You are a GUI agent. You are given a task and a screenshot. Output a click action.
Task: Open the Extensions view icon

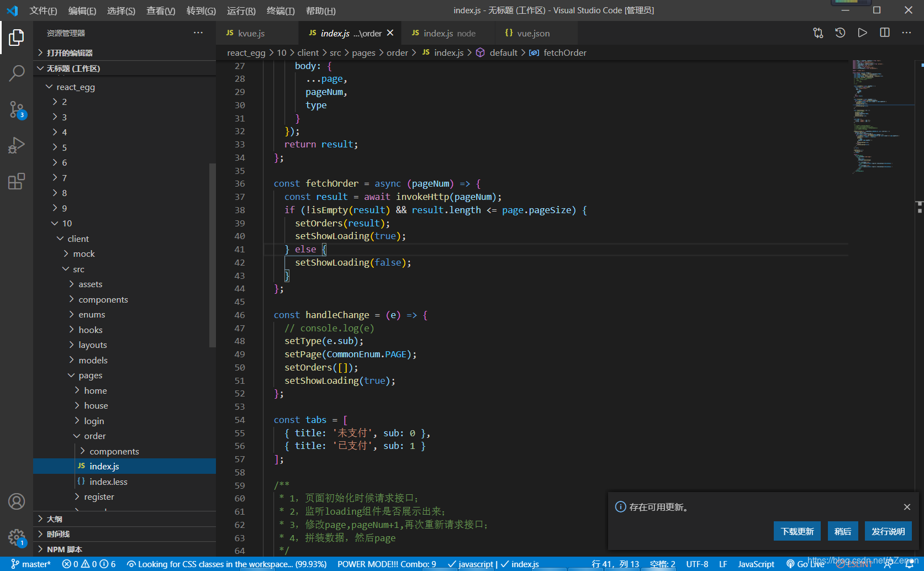click(17, 181)
